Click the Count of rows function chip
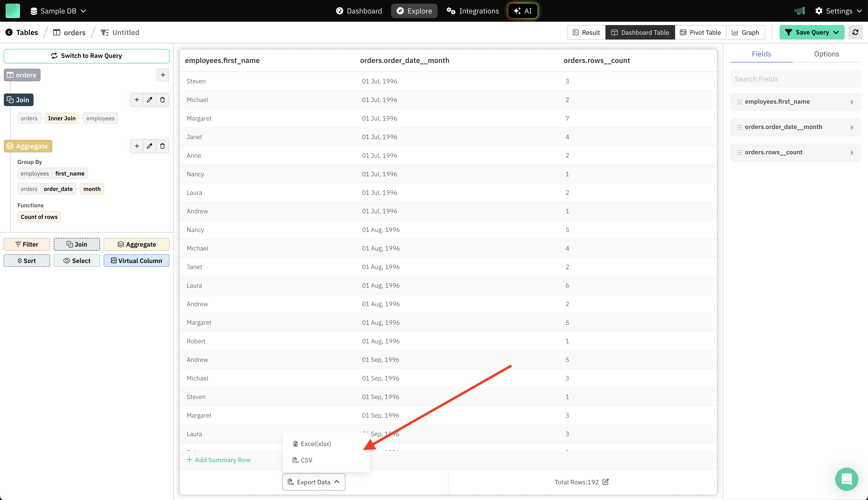Viewport: 868px width, 500px height. 39,217
